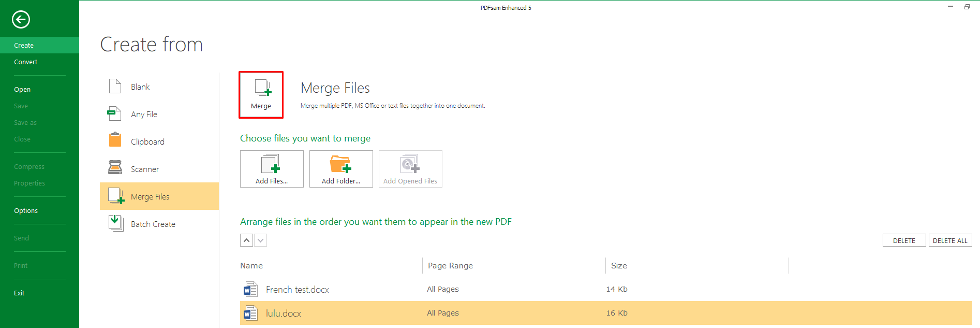Click the 16 Kb size value
Image resolution: width=980 pixels, height=328 pixels.
[617, 313]
